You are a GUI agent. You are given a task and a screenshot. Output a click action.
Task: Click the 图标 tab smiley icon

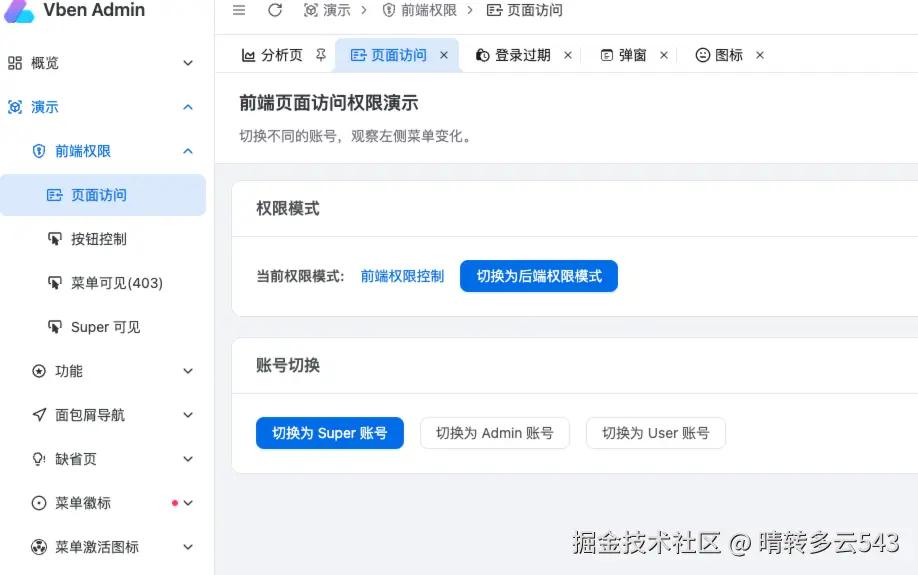(703, 55)
